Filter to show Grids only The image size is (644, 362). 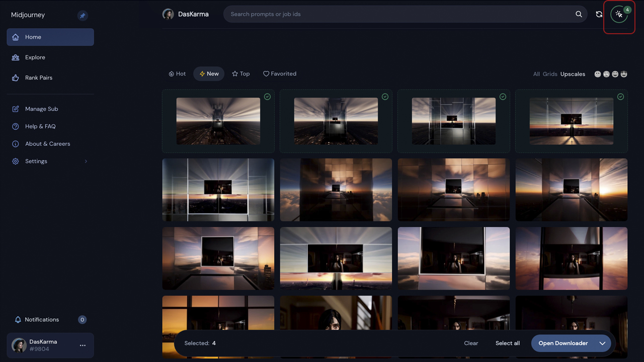(550, 74)
